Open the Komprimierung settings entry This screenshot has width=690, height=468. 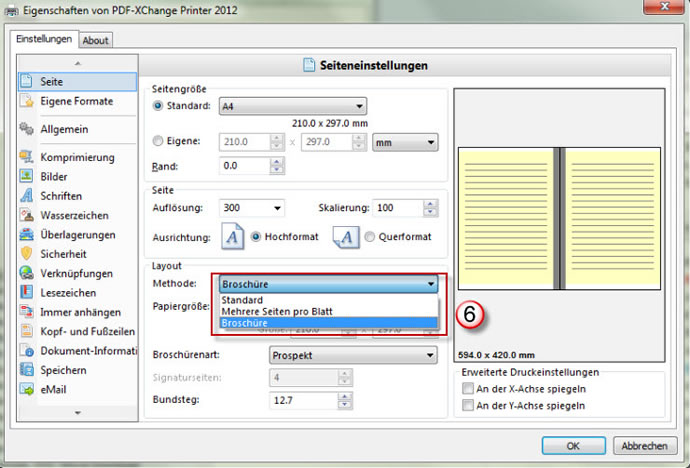[x=77, y=157]
